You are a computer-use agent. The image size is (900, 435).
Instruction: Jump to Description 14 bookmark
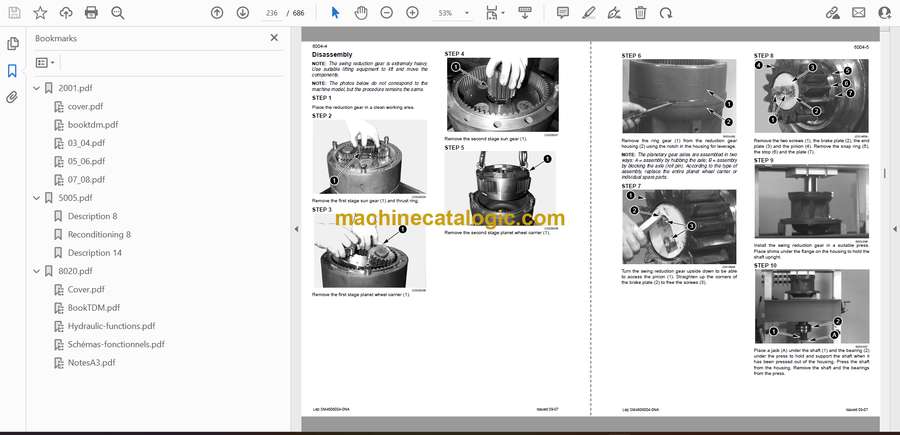click(x=95, y=253)
